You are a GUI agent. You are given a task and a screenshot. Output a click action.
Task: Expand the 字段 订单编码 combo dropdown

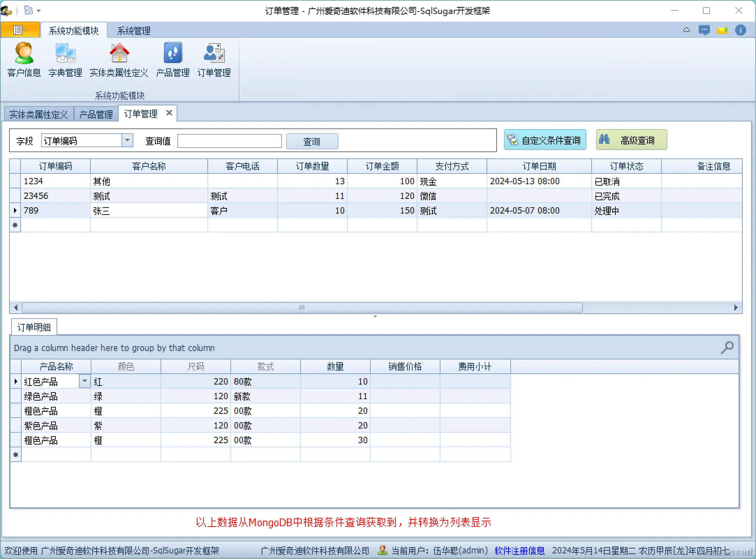(x=127, y=140)
